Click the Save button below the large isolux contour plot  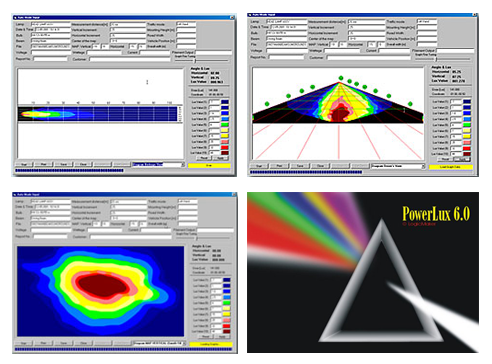coord(64,343)
